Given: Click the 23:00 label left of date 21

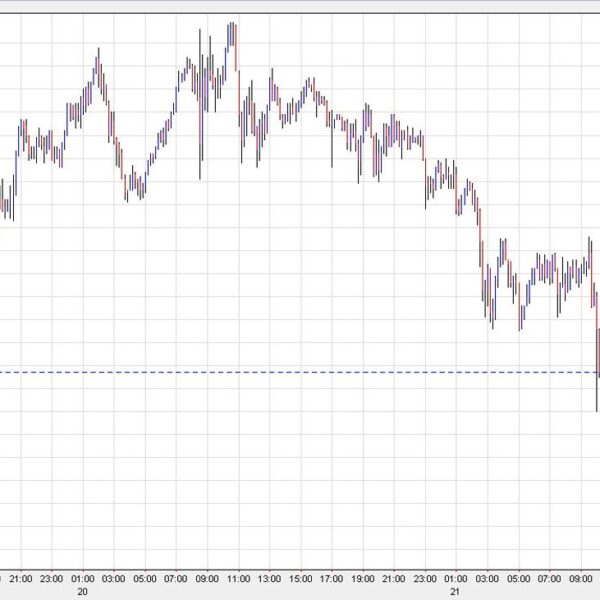Looking at the screenshot, I should pos(425,579).
